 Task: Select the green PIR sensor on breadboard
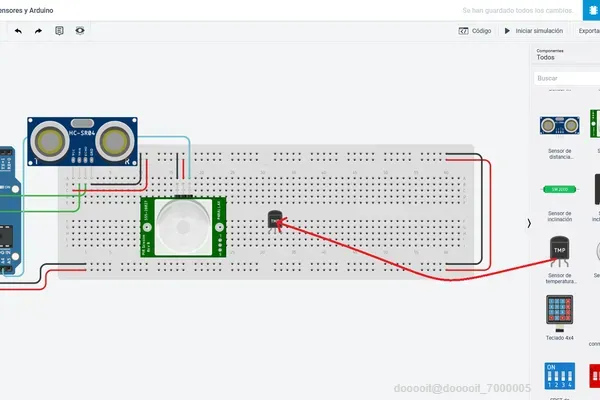pos(183,227)
